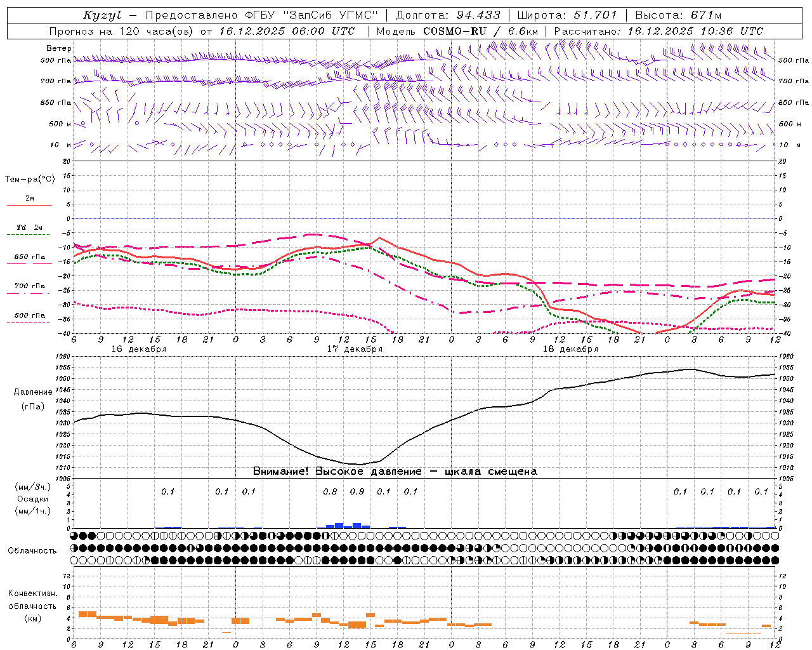812x650 pixels.
Task: Click the "17 декабря" date label
Action: [x=355, y=349]
